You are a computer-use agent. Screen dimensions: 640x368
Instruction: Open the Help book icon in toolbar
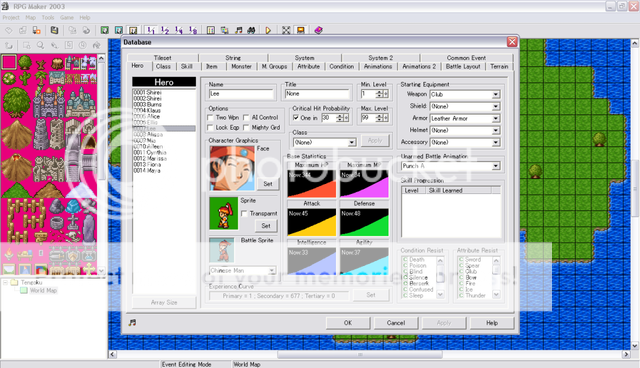click(x=318, y=30)
